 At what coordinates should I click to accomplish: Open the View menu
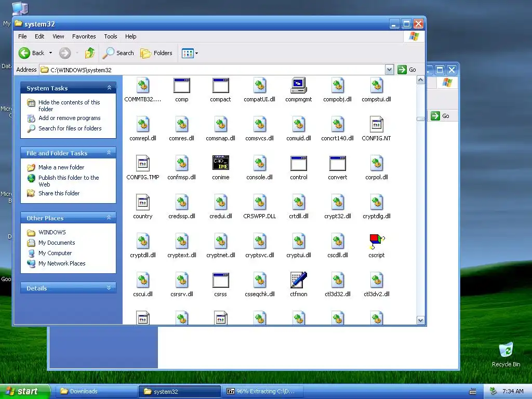(58, 36)
